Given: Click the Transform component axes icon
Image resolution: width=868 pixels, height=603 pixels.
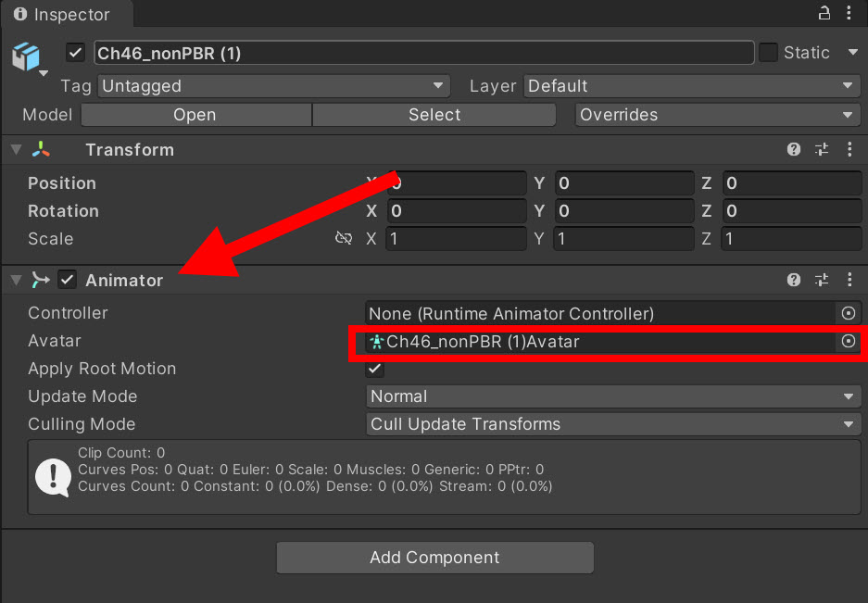Looking at the screenshot, I should [41, 149].
